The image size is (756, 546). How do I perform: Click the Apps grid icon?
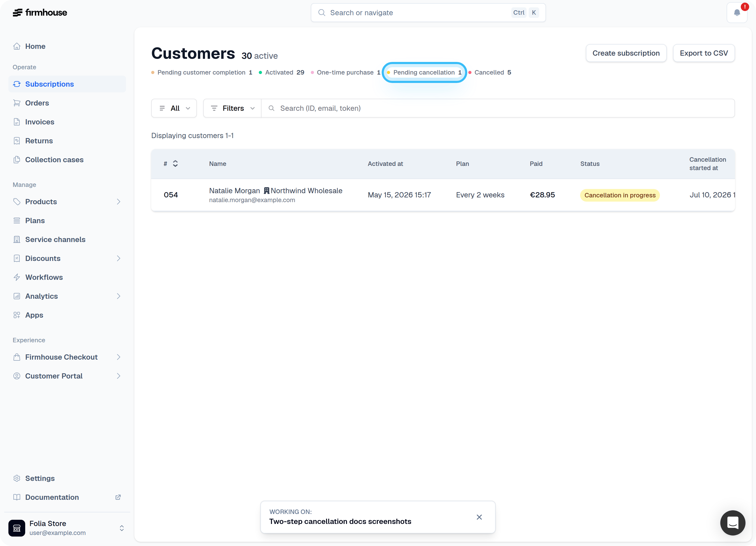pyautogui.click(x=17, y=315)
